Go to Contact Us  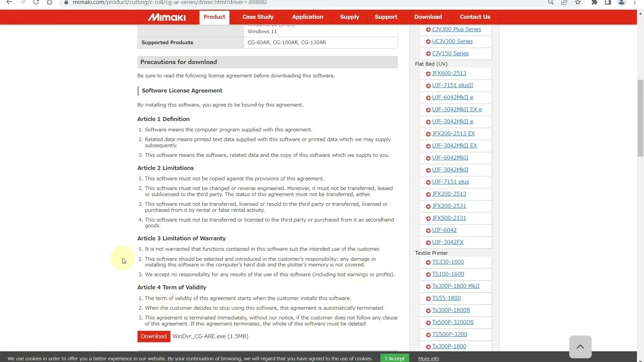point(475,17)
